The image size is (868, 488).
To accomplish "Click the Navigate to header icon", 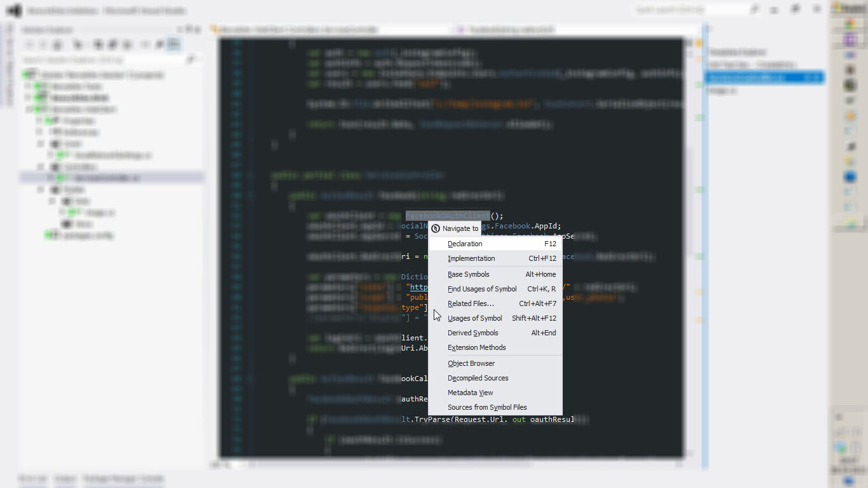I will click(436, 228).
